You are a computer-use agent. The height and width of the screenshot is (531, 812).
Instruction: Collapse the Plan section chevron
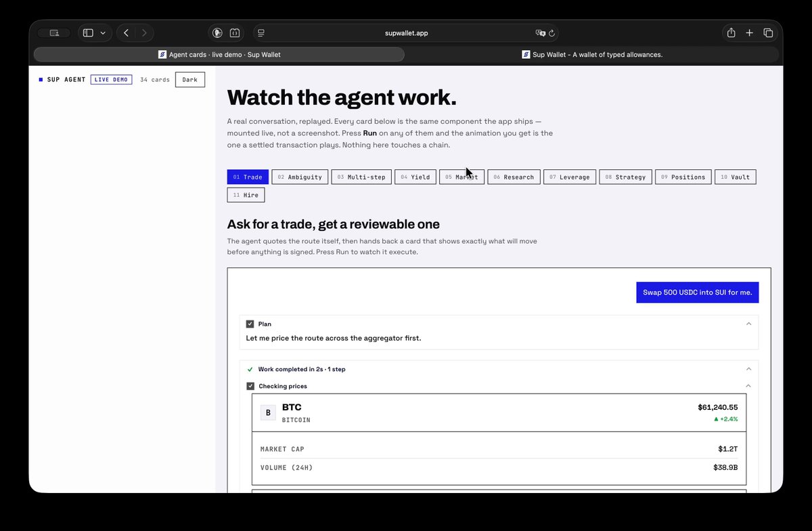click(748, 324)
